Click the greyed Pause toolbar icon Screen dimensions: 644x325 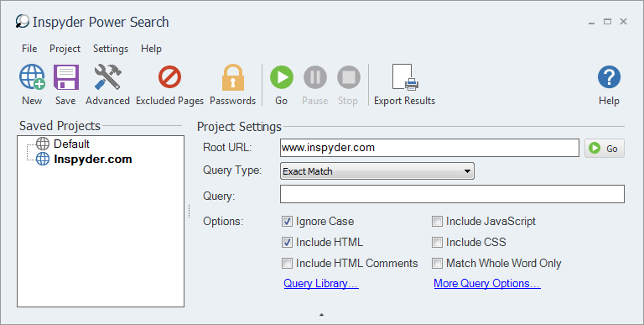(x=315, y=85)
